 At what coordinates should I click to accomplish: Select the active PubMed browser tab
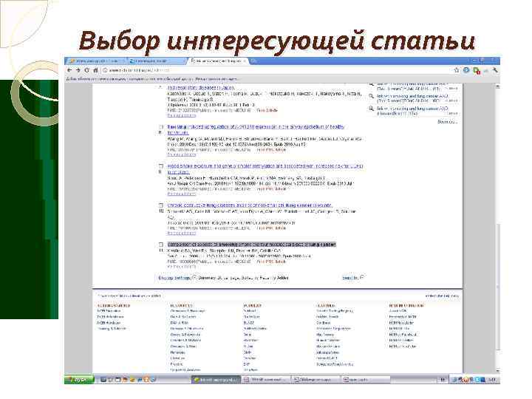216,61
